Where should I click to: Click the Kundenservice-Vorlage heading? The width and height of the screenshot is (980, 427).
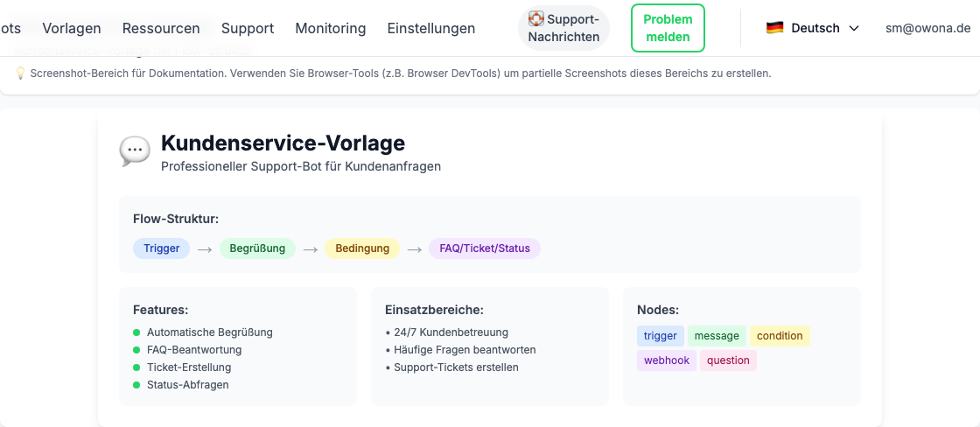click(x=283, y=143)
